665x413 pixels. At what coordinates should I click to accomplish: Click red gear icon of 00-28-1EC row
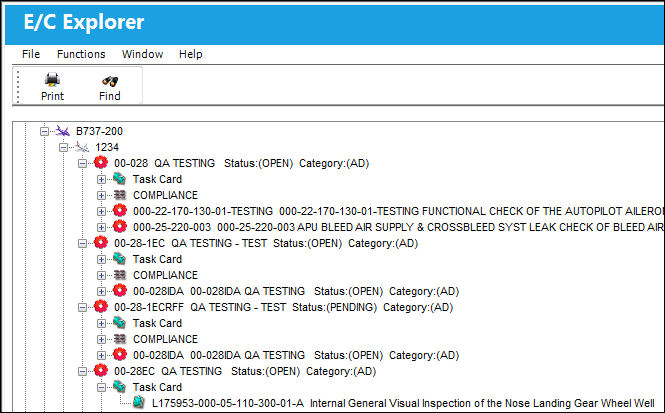[x=101, y=242]
